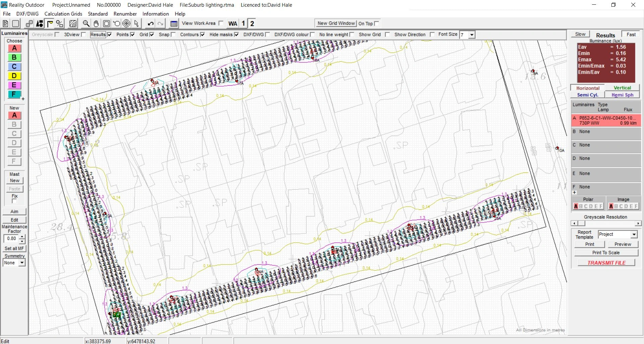Uncheck the Contours checkbox

[202, 35]
